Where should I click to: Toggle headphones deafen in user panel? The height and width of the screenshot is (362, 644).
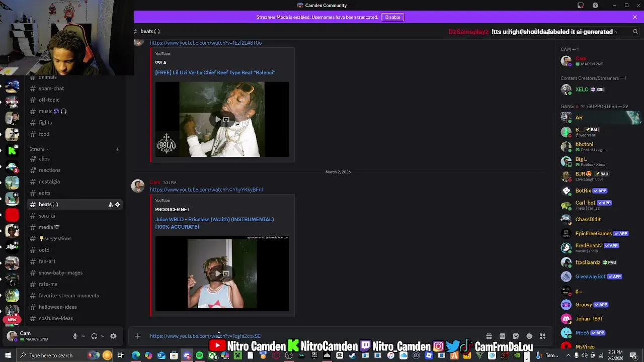click(x=94, y=336)
